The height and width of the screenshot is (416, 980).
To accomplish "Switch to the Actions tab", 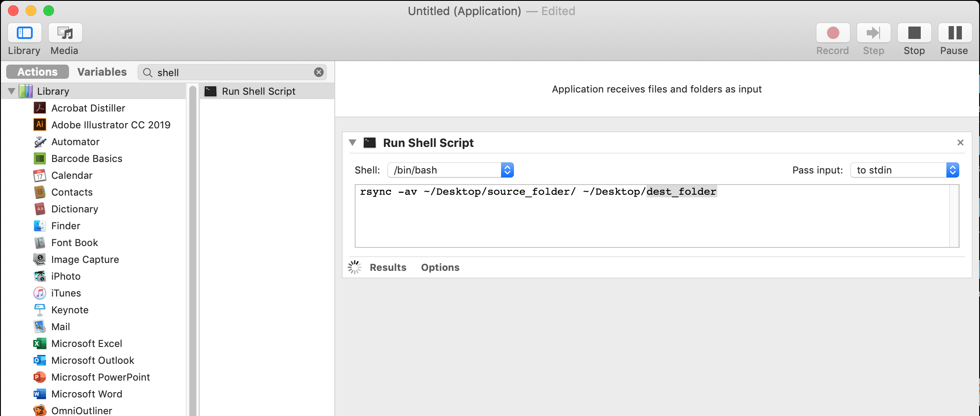I will point(38,72).
